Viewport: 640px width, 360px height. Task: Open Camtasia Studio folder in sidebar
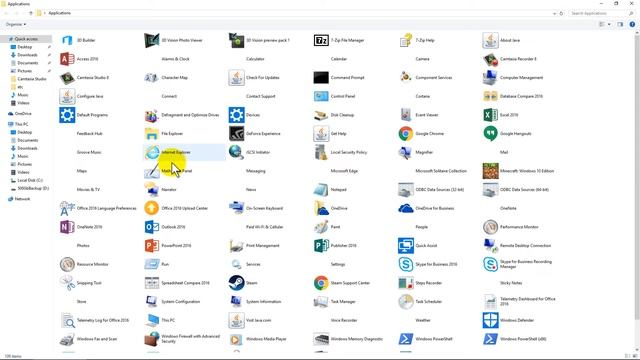click(x=32, y=79)
